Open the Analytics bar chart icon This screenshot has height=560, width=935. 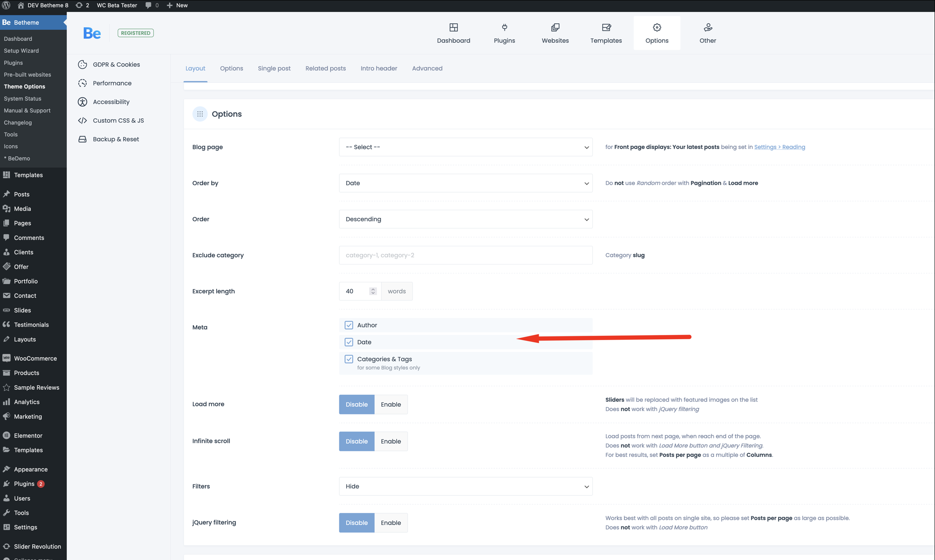coord(6,402)
